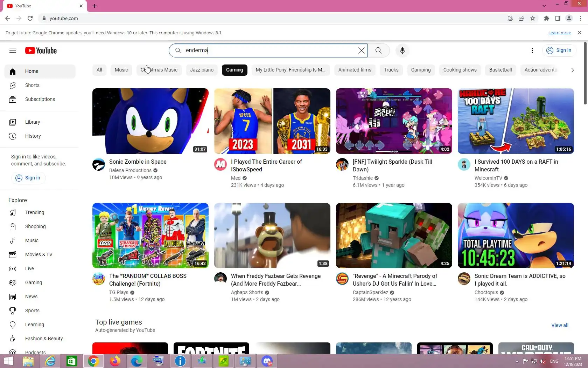This screenshot has height=368, width=588.
Task: Click the WelcominTV channel name
Action: (x=488, y=178)
